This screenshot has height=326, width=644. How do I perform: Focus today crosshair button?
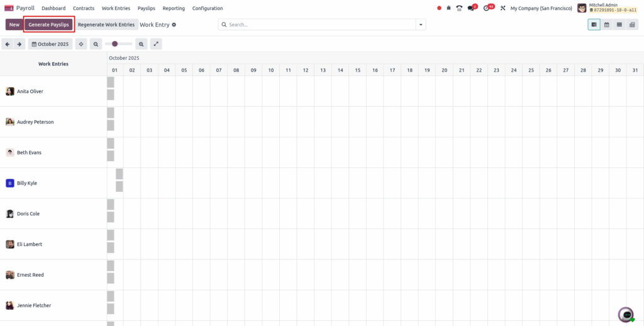(x=81, y=44)
